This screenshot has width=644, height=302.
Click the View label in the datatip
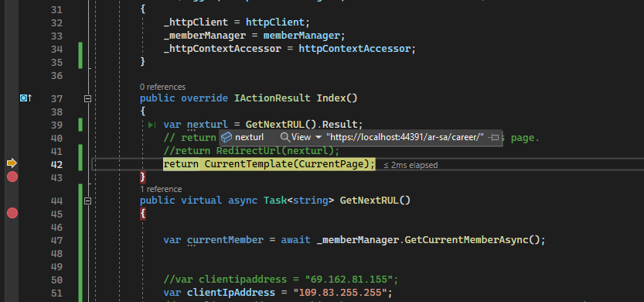click(301, 137)
